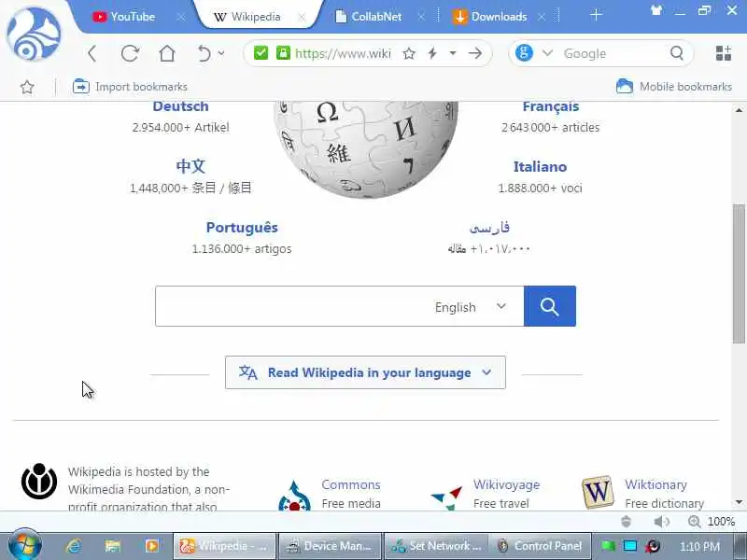Viewport: 747px width, 560px height.
Task: Click the Commons logo icon
Action: pyautogui.click(x=295, y=496)
